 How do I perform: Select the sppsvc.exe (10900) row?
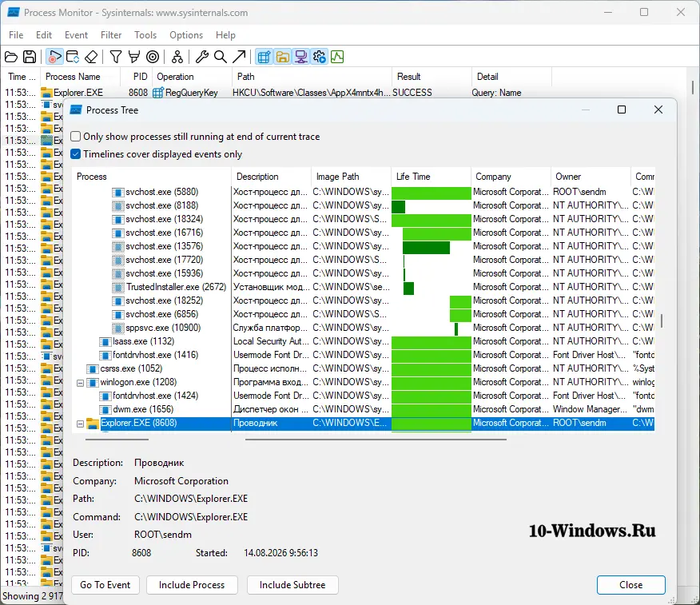(x=364, y=328)
